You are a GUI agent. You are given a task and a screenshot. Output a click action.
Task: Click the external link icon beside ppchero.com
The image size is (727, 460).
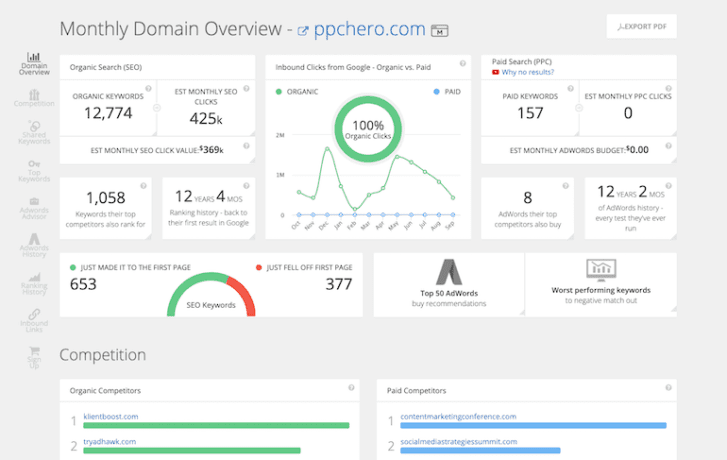302,31
